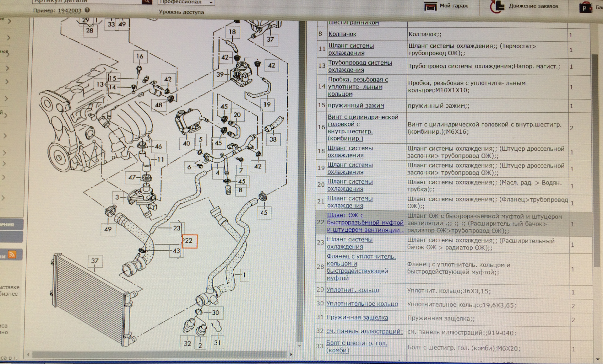Open the Колпачок part link
The image size is (603, 364).
coord(342,34)
